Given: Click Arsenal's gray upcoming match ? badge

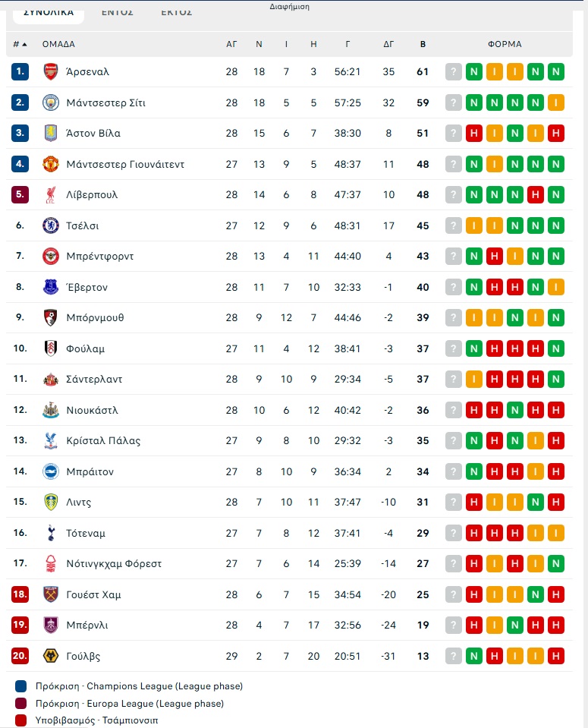Looking at the screenshot, I should 454,72.
